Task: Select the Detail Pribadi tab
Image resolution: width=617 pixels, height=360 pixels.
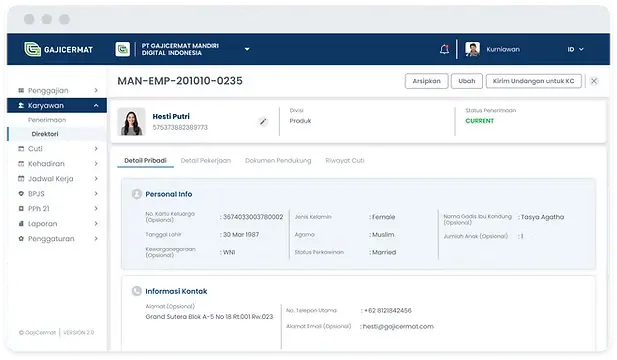Action: 145,161
